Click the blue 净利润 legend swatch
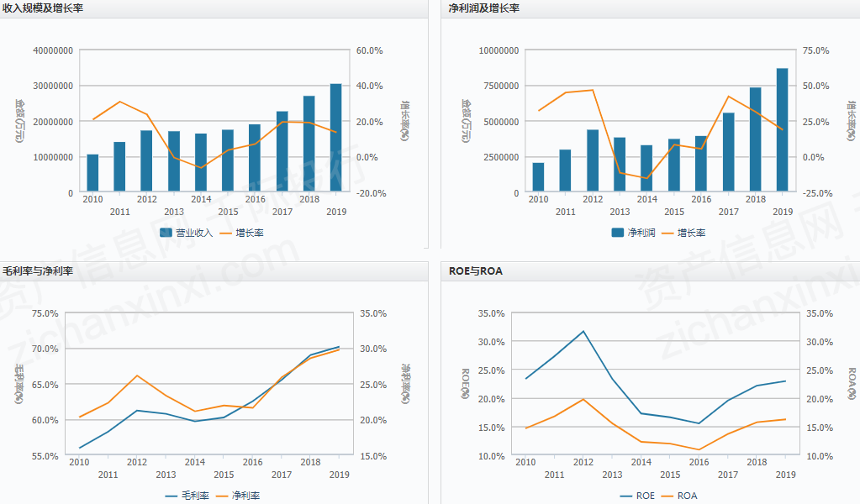The image size is (860, 504). point(618,233)
